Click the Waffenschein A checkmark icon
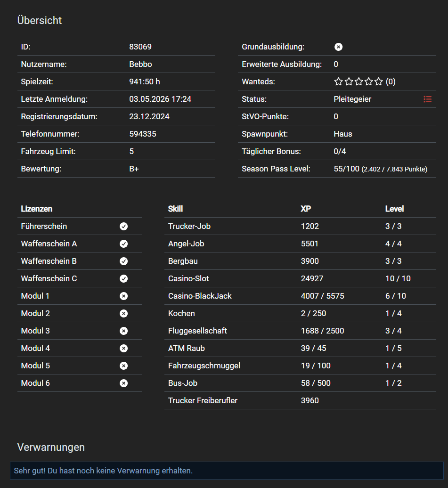The width and height of the screenshot is (448, 488). (x=123, y=244)
